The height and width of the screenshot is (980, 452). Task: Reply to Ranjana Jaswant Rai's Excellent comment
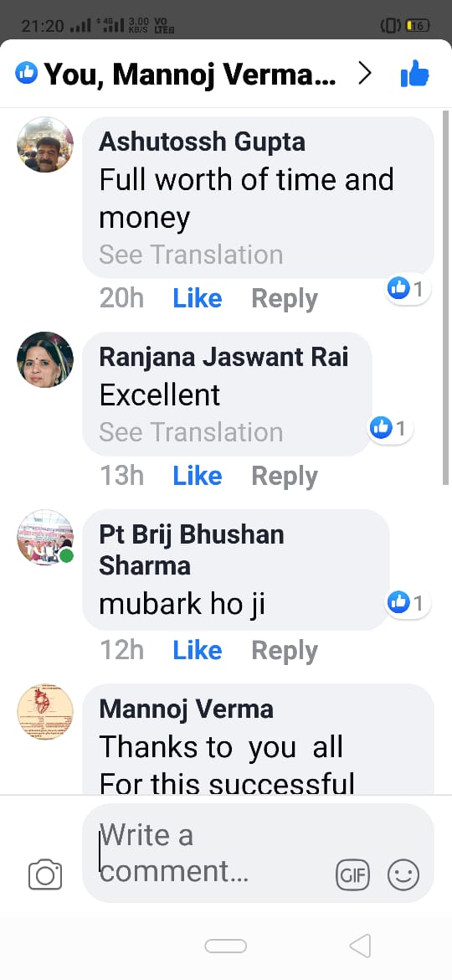285,477
